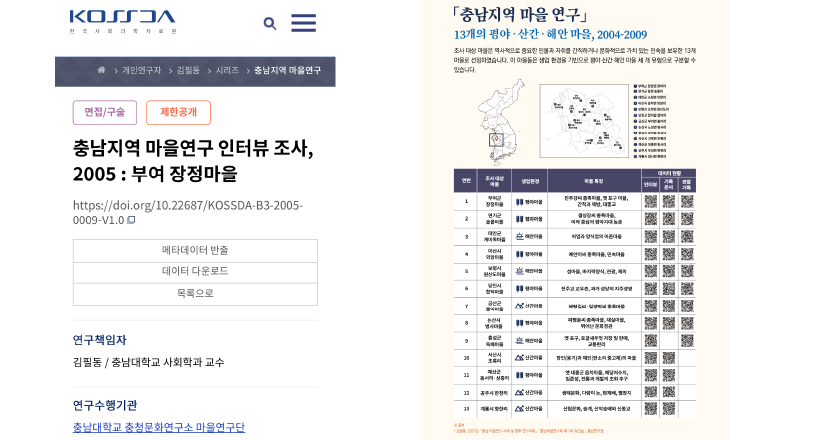
Task: Click row 4 plain-village (평야마을) icon
Action: point(519,254)
